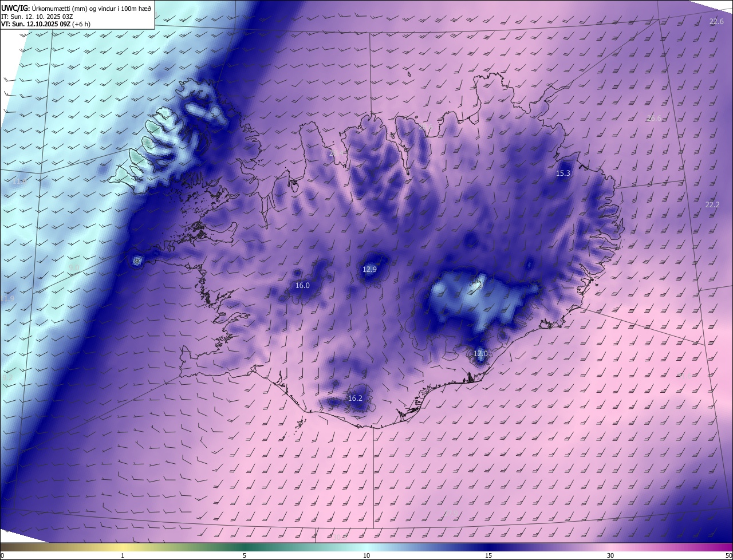Click the faint 26.6 value label
733x560 pixels.
[x=654, y=118]
